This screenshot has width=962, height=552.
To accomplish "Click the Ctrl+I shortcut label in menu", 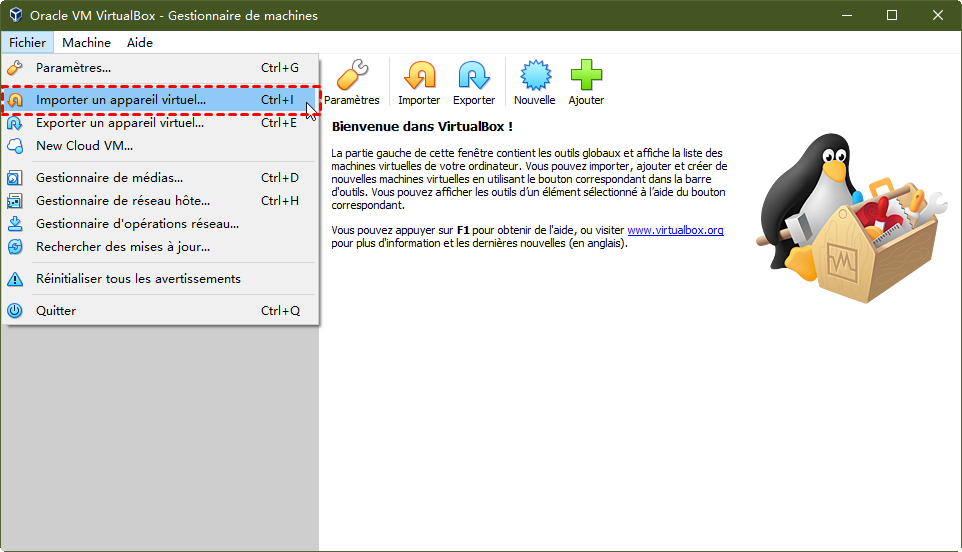I will tap(277, 99).
